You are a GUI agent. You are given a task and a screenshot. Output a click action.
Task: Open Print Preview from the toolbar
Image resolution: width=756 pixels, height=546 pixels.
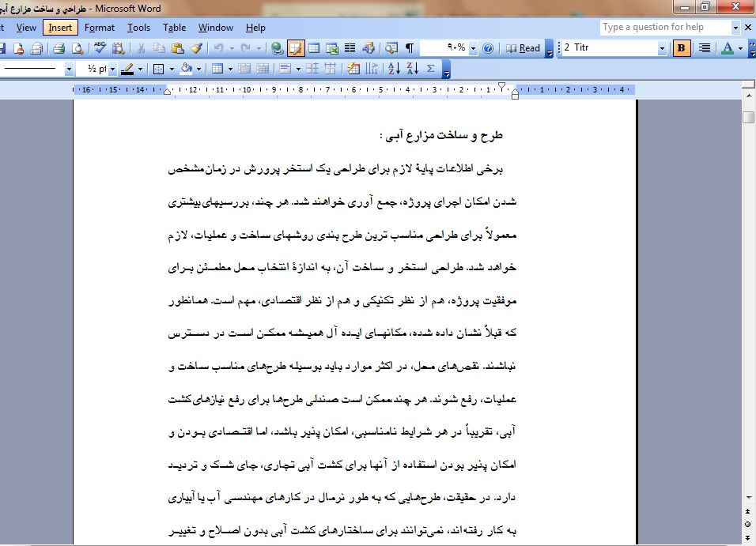pos(77,48)
